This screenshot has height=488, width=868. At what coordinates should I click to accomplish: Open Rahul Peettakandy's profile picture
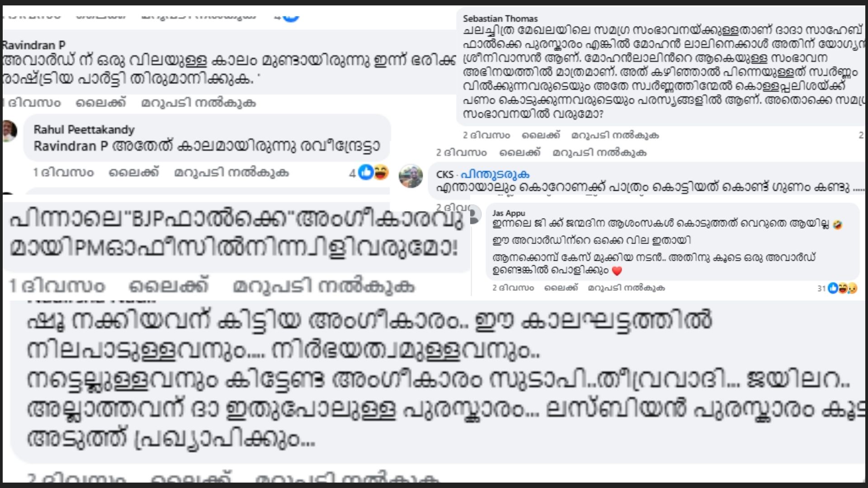click(9, 131)
